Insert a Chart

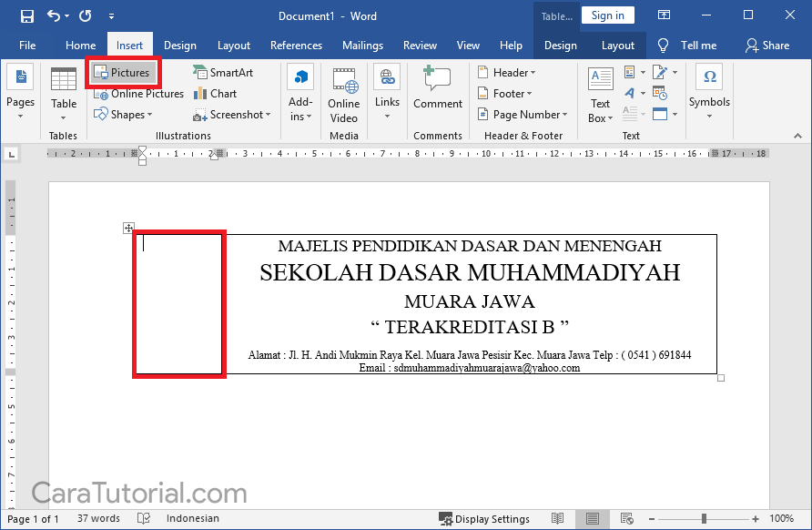pyautogui.click(x=215, y=94)
